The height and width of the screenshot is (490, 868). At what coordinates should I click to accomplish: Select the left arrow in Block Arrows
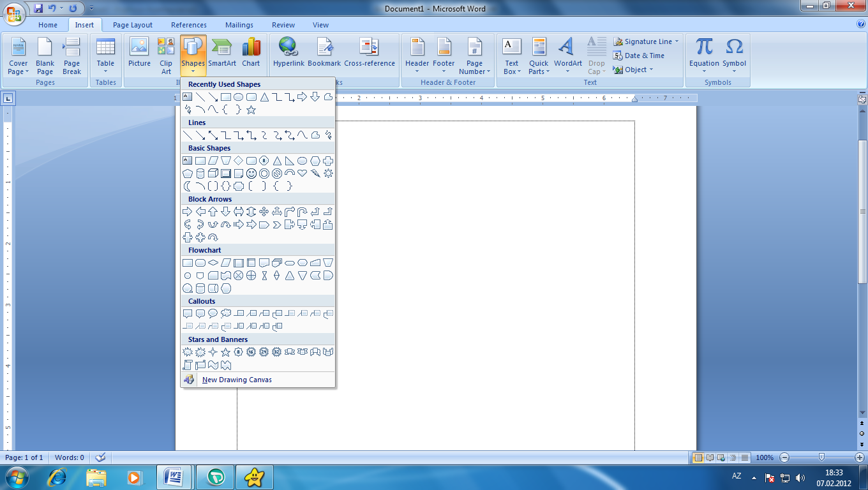(x=200, y=212)
